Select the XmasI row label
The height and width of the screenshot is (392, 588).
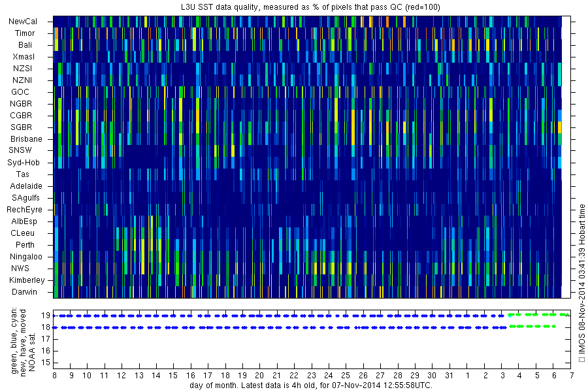24,57
